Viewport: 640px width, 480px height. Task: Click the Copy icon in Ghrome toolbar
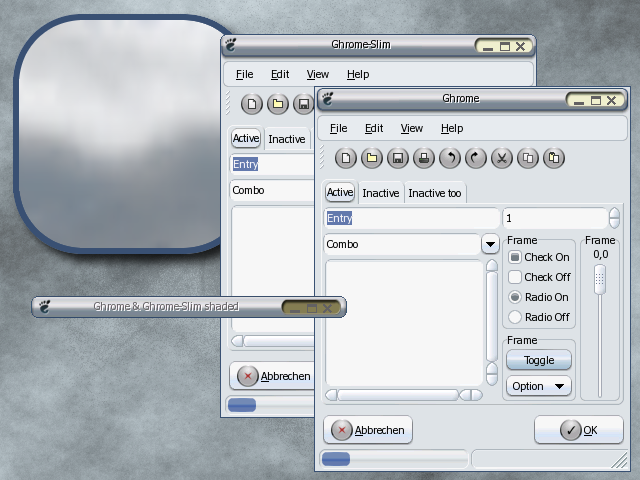pos(528,158)
